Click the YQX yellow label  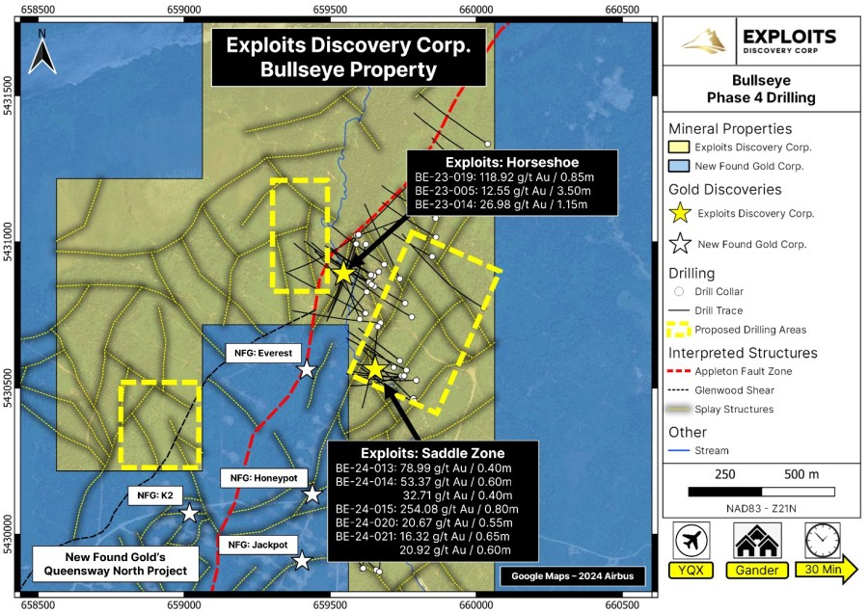pos(691,571)
